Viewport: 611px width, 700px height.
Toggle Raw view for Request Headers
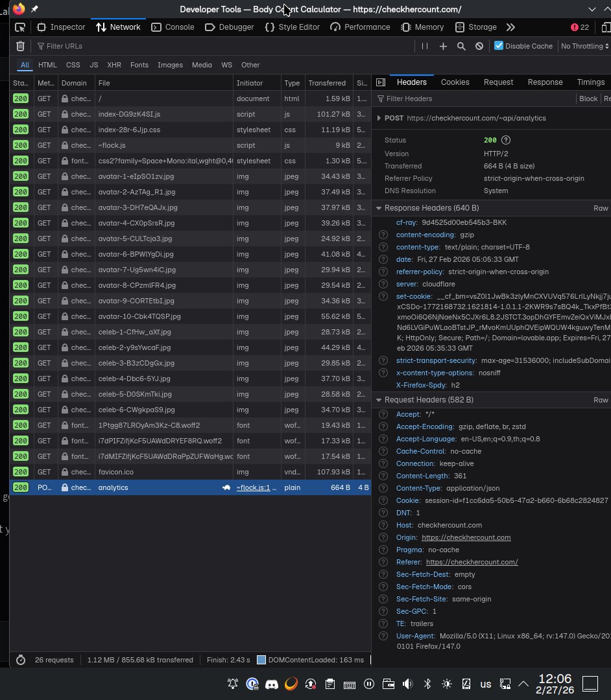601,400
